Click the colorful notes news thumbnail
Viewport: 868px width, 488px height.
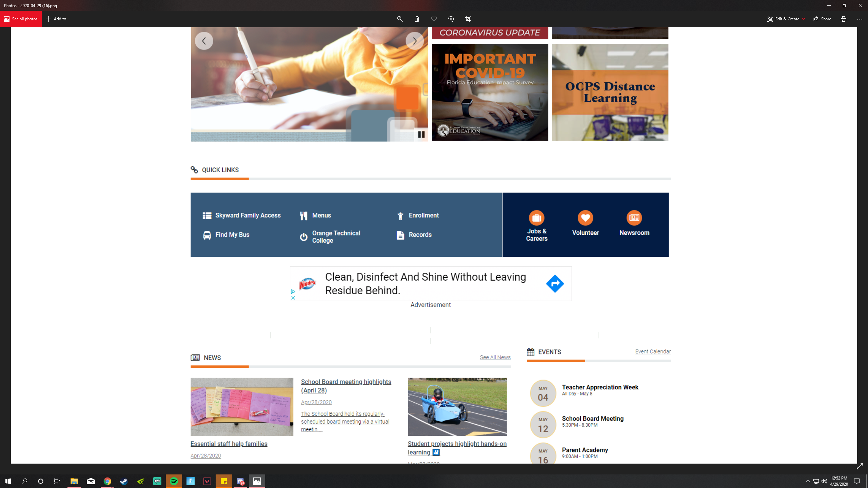[242, 407]
